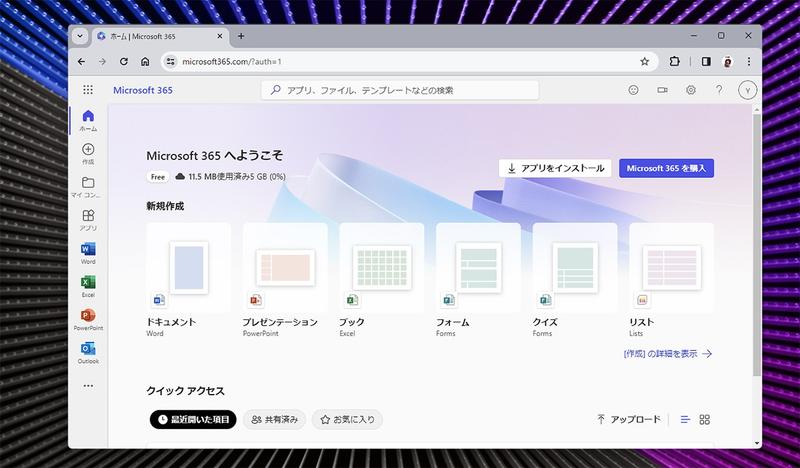800x468 pixels.
Task: Launch PowerPoint from the sidebar
Action: click(88, 319)
